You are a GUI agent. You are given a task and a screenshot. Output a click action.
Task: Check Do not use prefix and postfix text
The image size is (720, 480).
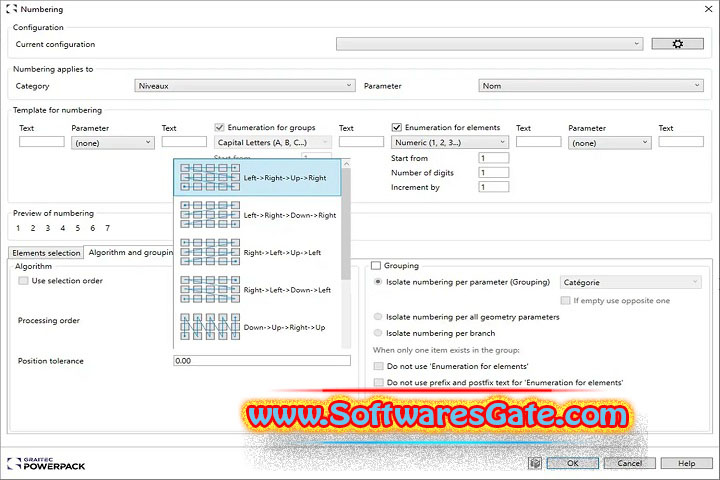click(x=378, y=382)
